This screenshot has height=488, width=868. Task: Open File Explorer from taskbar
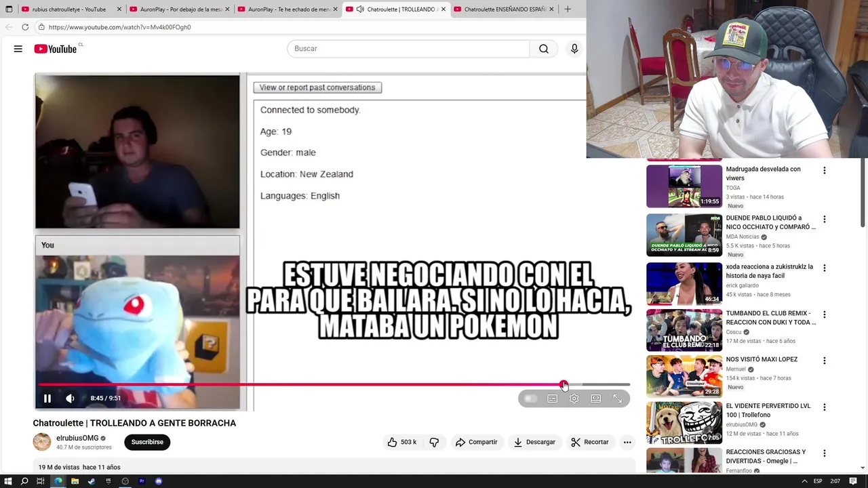click(75, 481)
